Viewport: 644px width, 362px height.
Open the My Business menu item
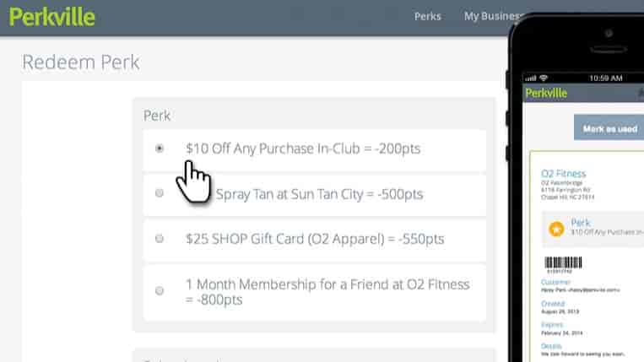point(493,16)
